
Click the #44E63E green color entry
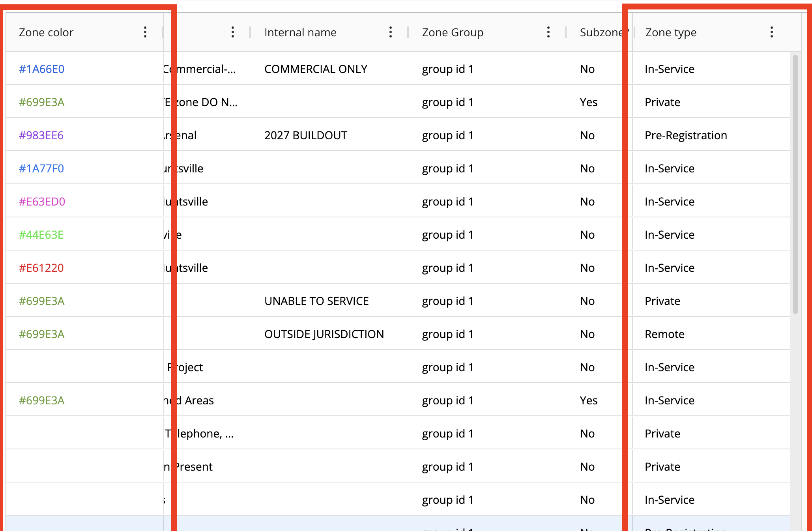pyautogui.click(x=41, y=234)
